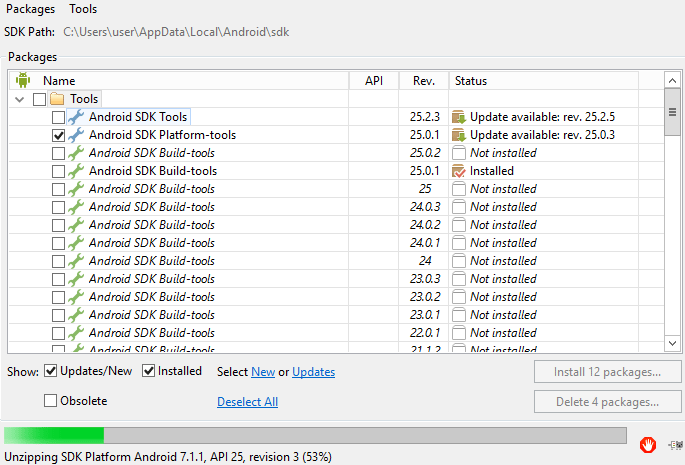
Task: Click the revision value 23.0.3
Action: [x=425, y=279]
